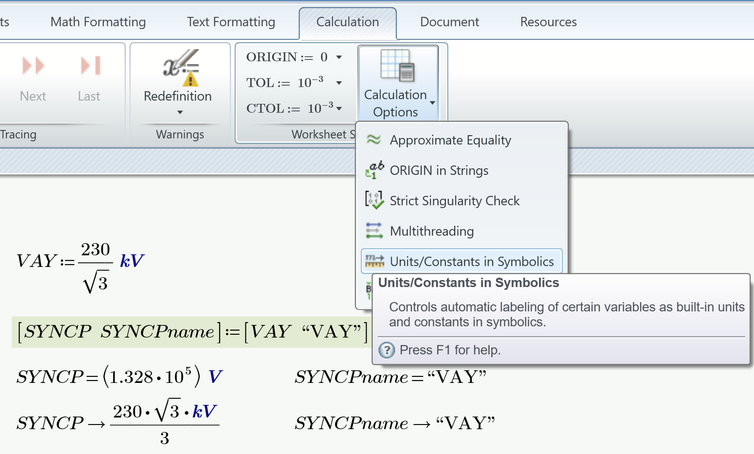The height and width of the screenshot is (454, 754).
Task: Click the SYNCP = 1.328·10⁵ V result
Action: click(x=119, y=376)
